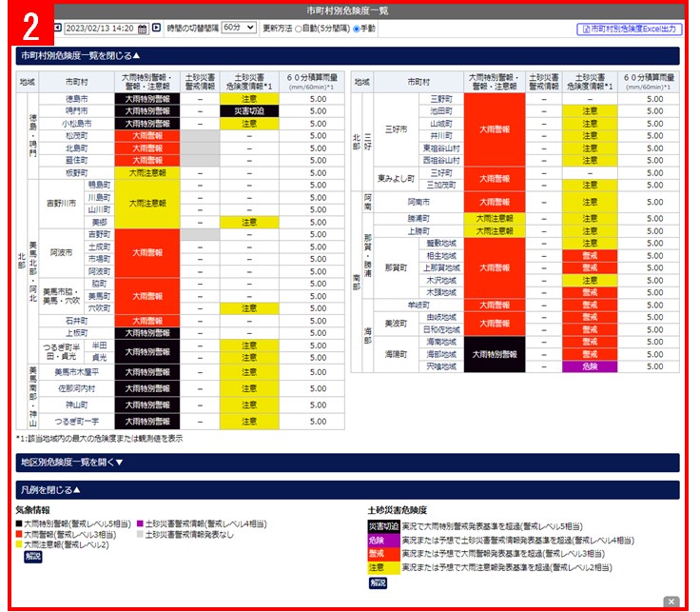This screenshot has height=612, width=700.
Task: Go to next time step arrow
Action: (156, 28)
